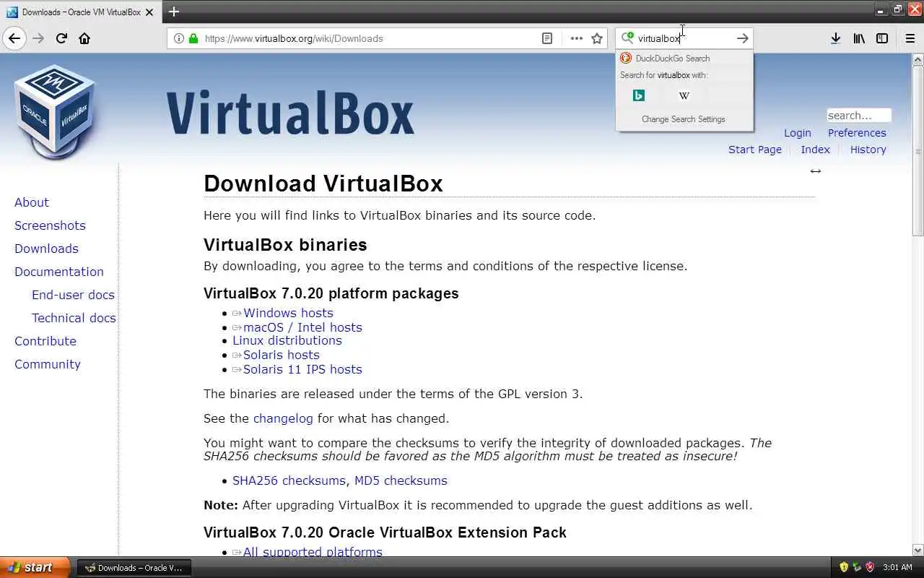Viewport: 924px width, 578px height.
Task: Show site information icon in address bar
Action: (178, 38)
